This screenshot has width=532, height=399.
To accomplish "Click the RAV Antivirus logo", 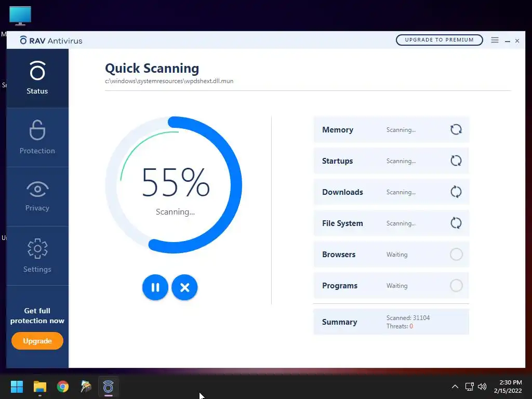I will point(51,41).
